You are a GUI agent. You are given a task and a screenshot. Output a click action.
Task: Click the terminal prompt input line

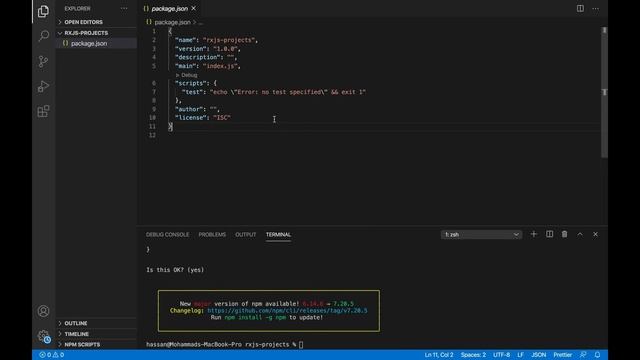pos(224,344)
